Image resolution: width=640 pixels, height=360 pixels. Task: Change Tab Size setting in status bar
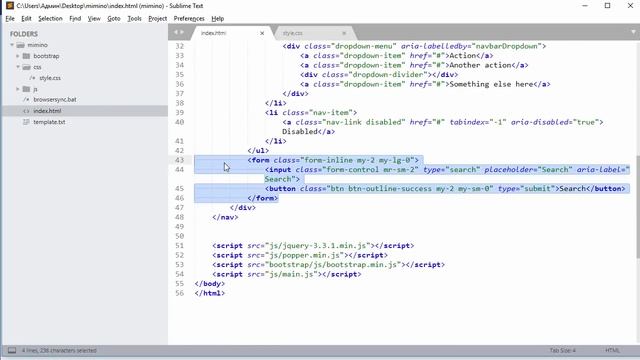pos(562,351)
